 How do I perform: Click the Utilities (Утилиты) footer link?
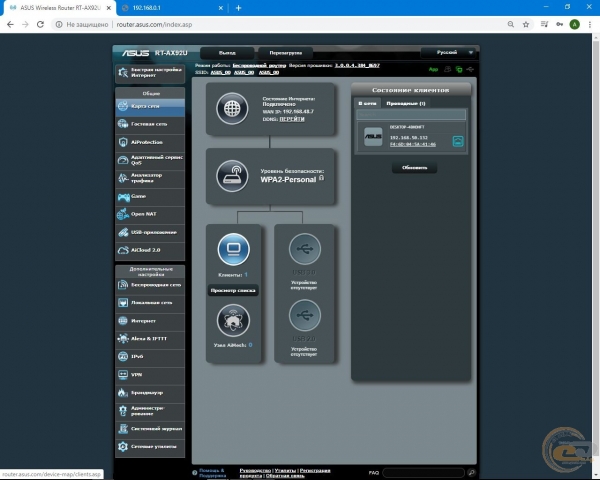tap(285, 470)
